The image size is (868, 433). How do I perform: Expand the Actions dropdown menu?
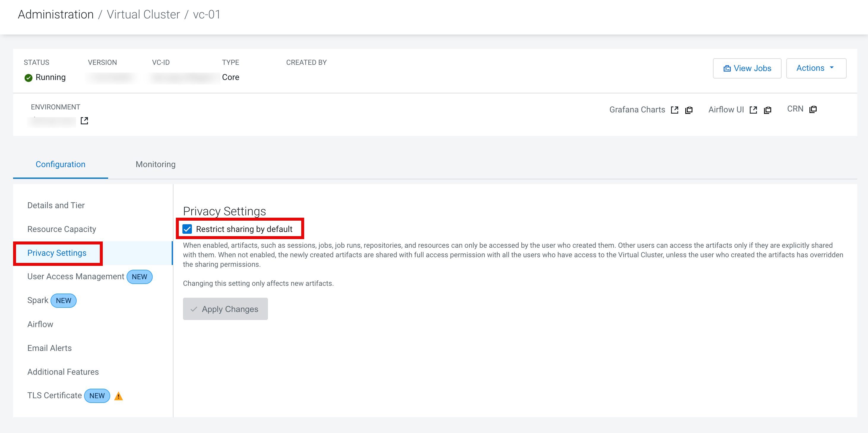(x=816, y=68)
